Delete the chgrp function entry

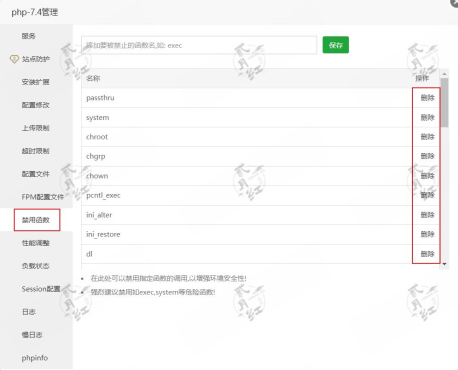tap(427, 156)
